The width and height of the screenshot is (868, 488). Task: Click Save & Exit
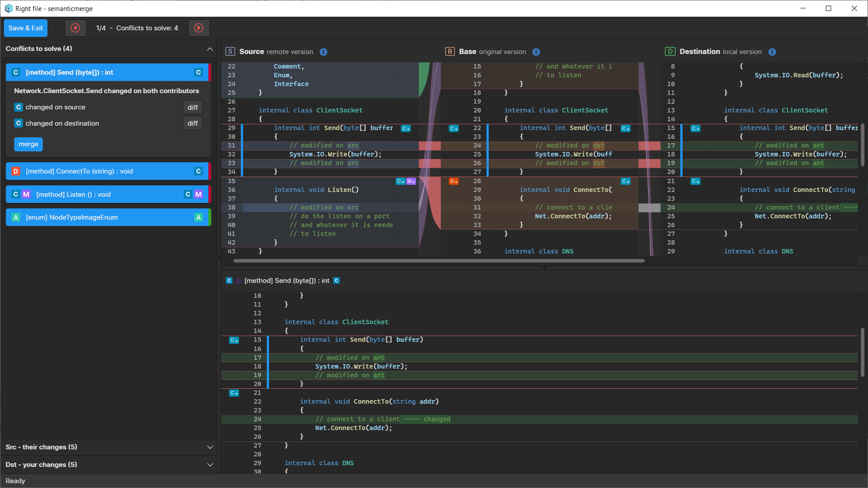pos(25,28)
